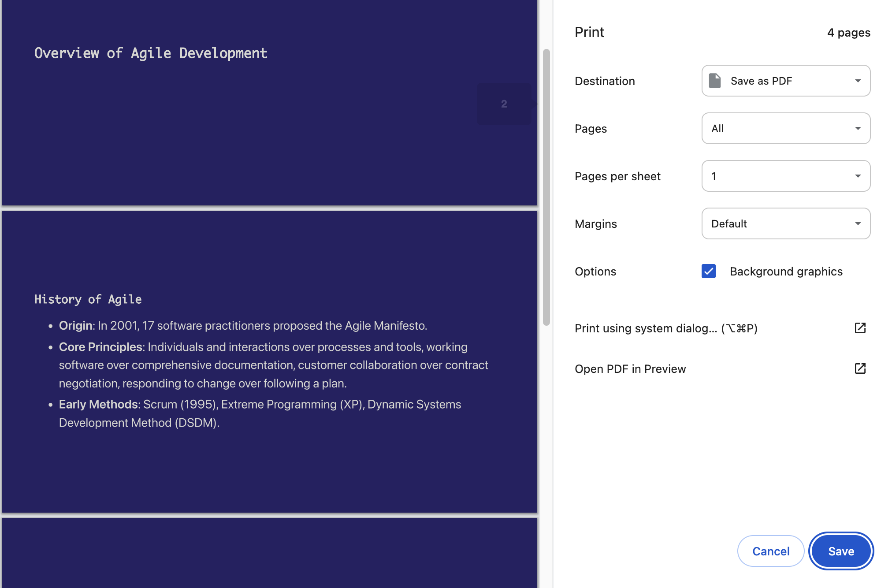
Task: Click the 'Background graphics' label
Action: pyautogui.click(x=786, y=272)
